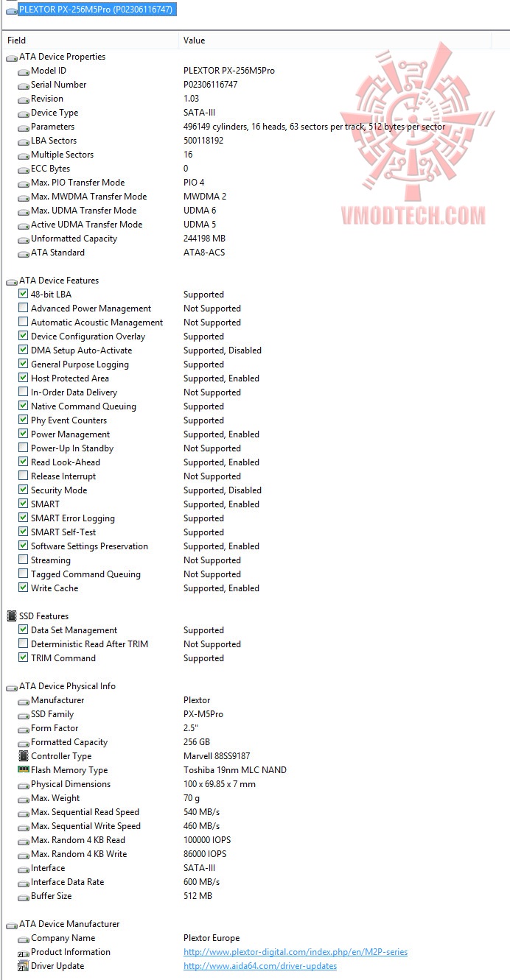Click the Model ID row icon
The image size is (510, 980).
pos(24,71)
